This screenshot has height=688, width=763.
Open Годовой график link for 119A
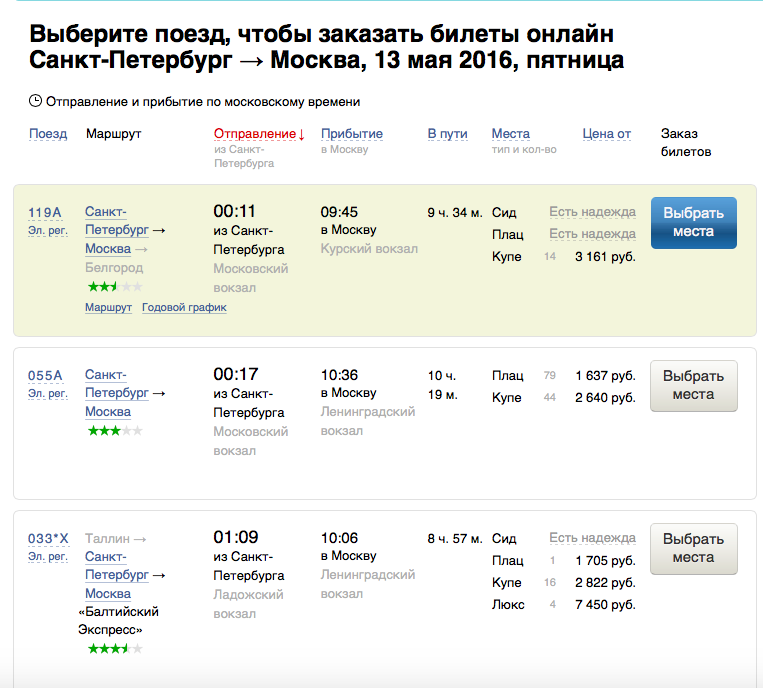[184, 308]
